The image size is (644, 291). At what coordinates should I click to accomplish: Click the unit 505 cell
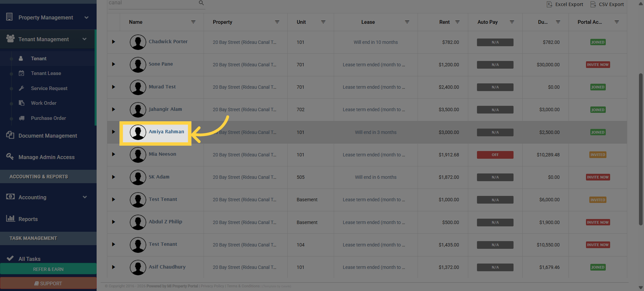click(x=301, y=177)
